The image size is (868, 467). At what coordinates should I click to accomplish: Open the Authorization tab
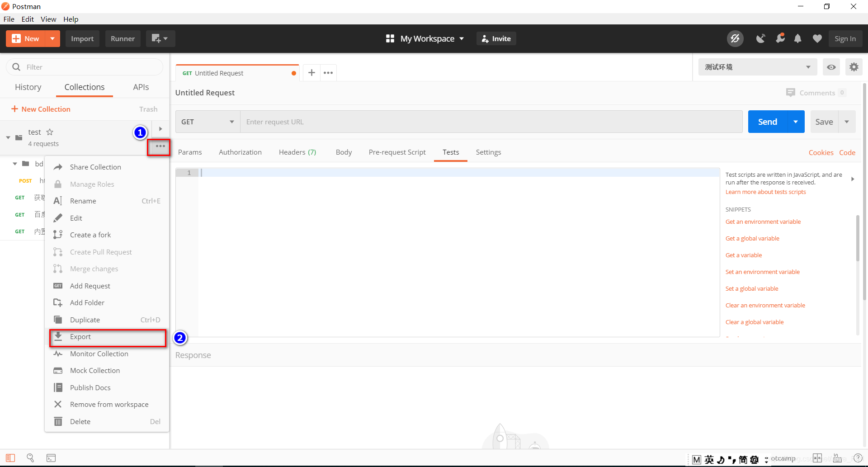[x=240, y=152]
